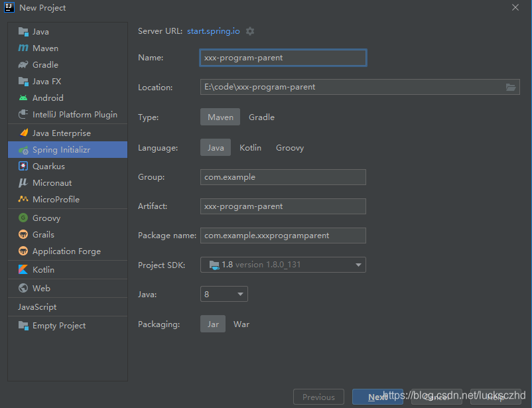
Task: Click into the Name field
Action: [283, 58]
